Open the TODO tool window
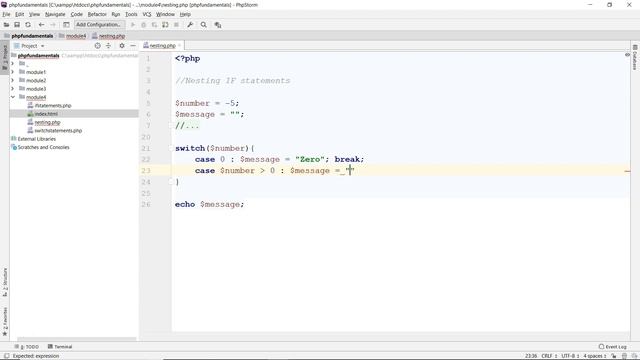The width and height of the screenshot is (640, 360). (27, 347)
